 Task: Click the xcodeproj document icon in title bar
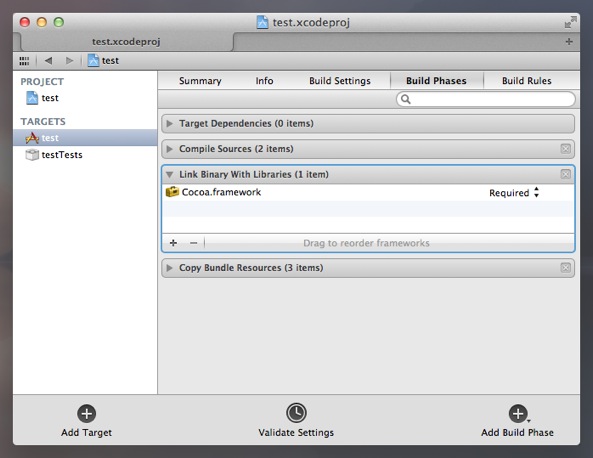(x=262, y=22)
